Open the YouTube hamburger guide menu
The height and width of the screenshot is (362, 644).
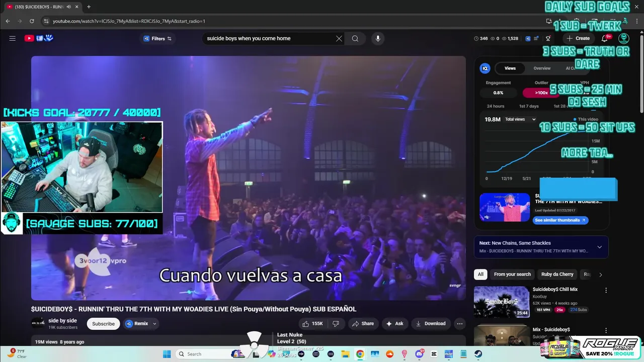point(12,38)
